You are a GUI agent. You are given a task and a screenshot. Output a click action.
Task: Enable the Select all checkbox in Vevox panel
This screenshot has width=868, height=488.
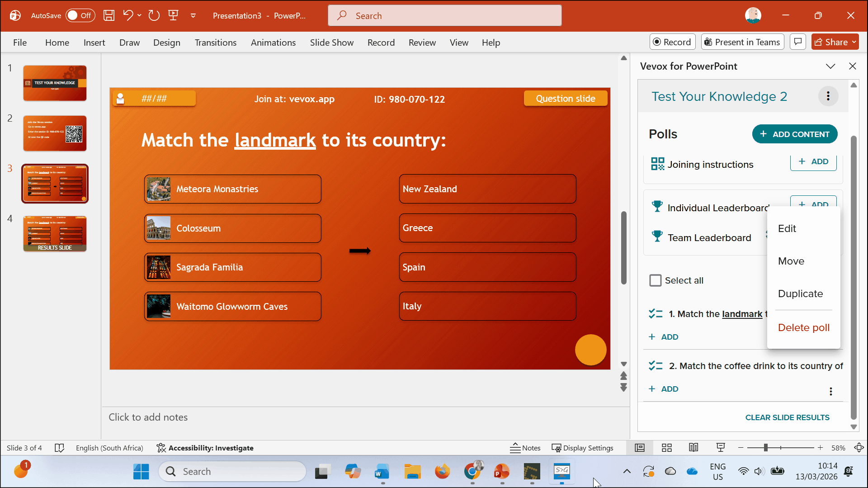(655, 280)
